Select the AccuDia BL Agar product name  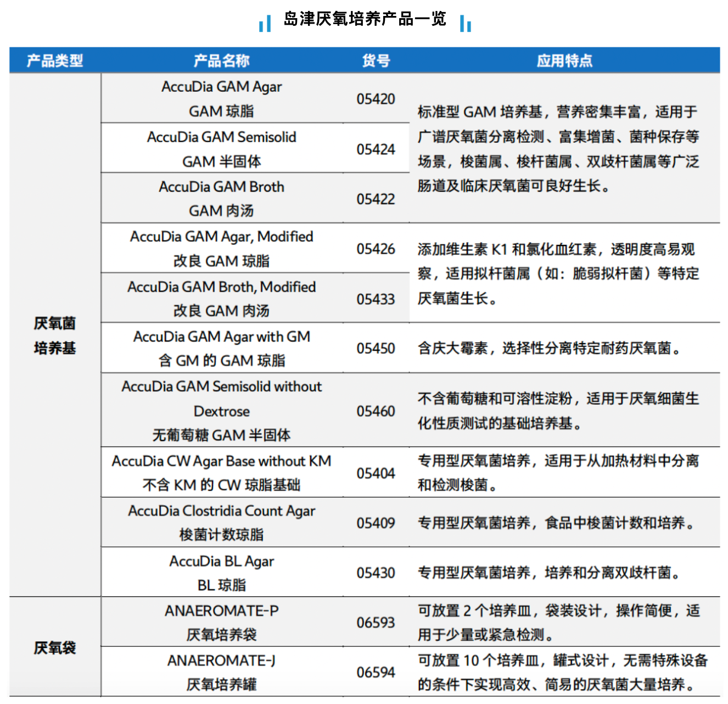tap(222, 573)
